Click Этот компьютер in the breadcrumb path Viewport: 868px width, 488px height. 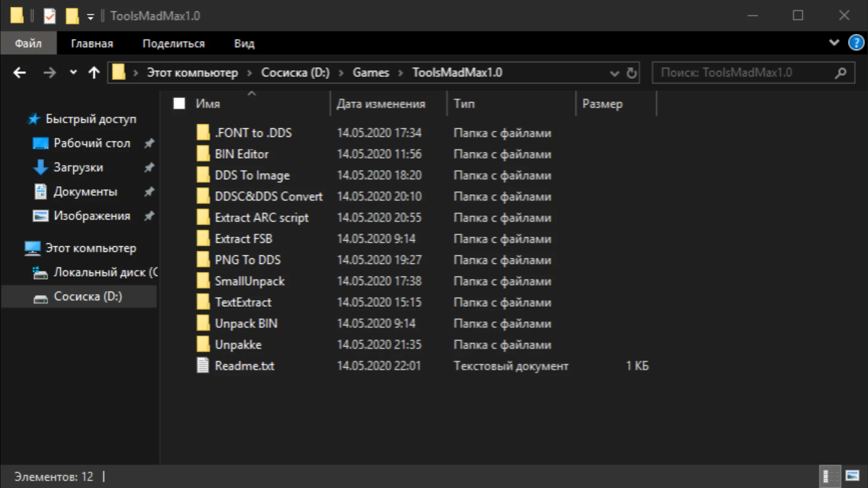tap(193, 72)
